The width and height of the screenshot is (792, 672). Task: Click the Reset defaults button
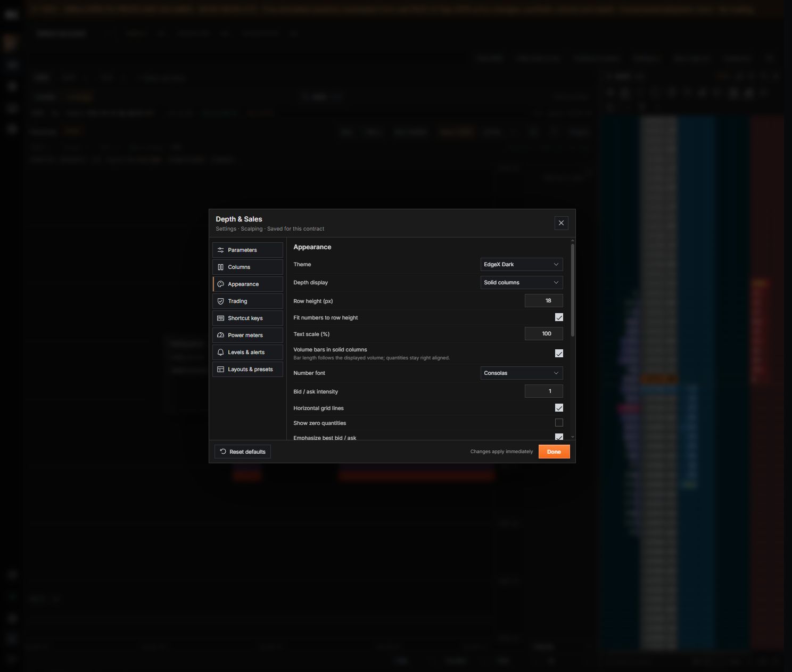(x=243, y=452)
